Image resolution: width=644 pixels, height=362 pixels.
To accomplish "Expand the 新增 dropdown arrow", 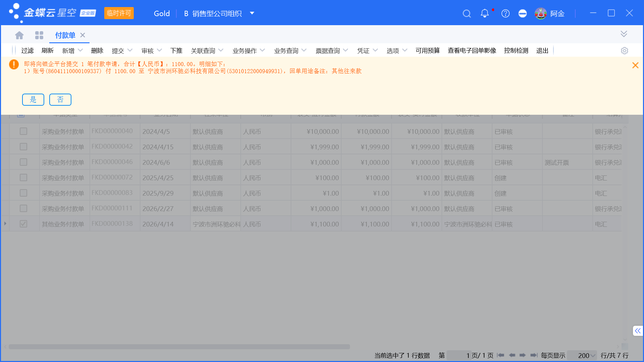I will 80,50.
